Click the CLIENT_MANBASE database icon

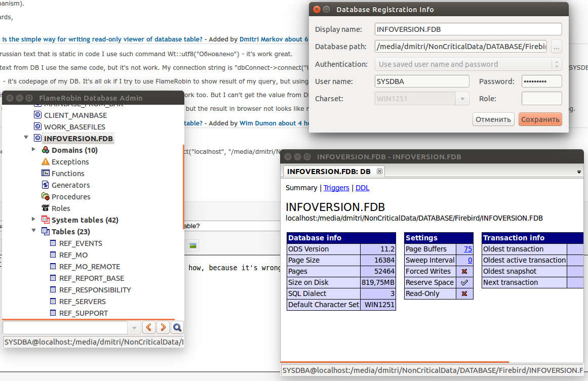point(37,115)
